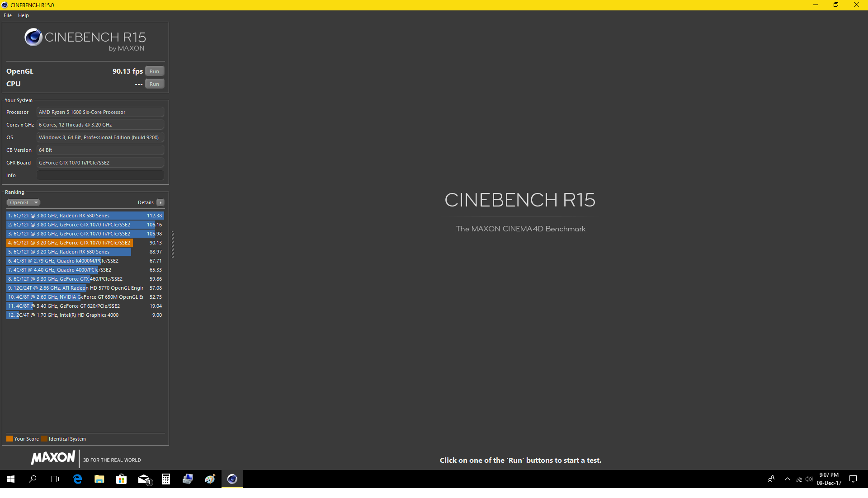Select ranking entry 2 scoring 106.16
Viewport: 868px width, 498px height.
(85, 225)
